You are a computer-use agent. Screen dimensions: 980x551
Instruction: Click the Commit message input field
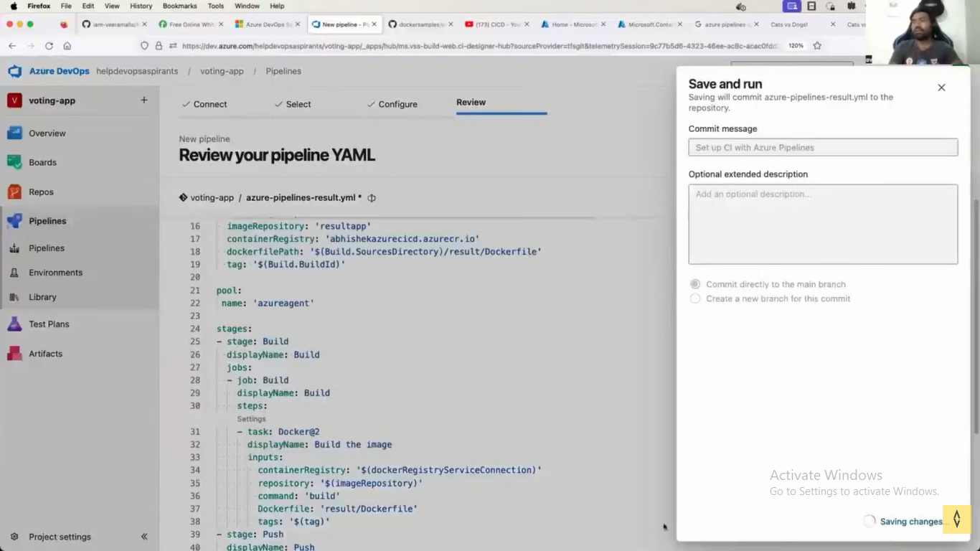(823, 147)
